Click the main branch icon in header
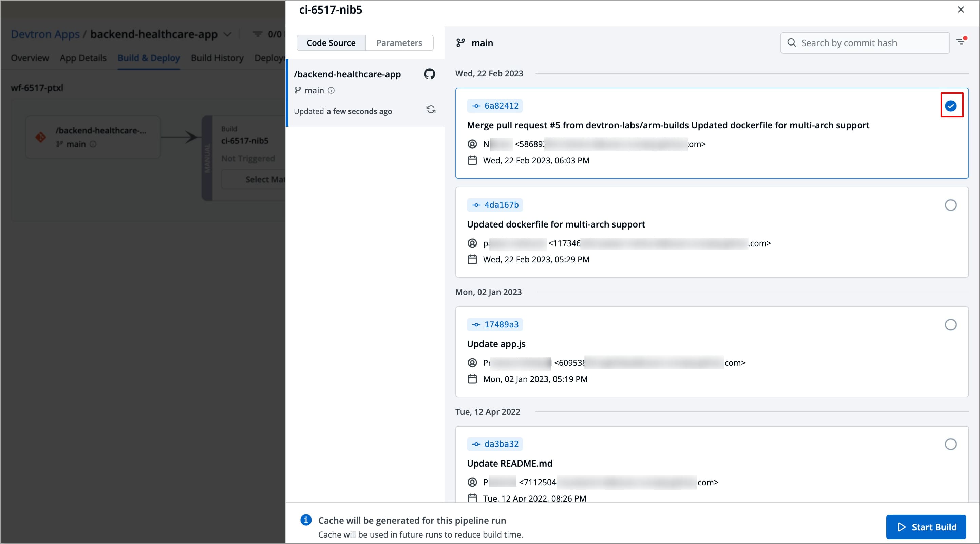This screenshot has height=544, width=980. click(x=460, y=43)
